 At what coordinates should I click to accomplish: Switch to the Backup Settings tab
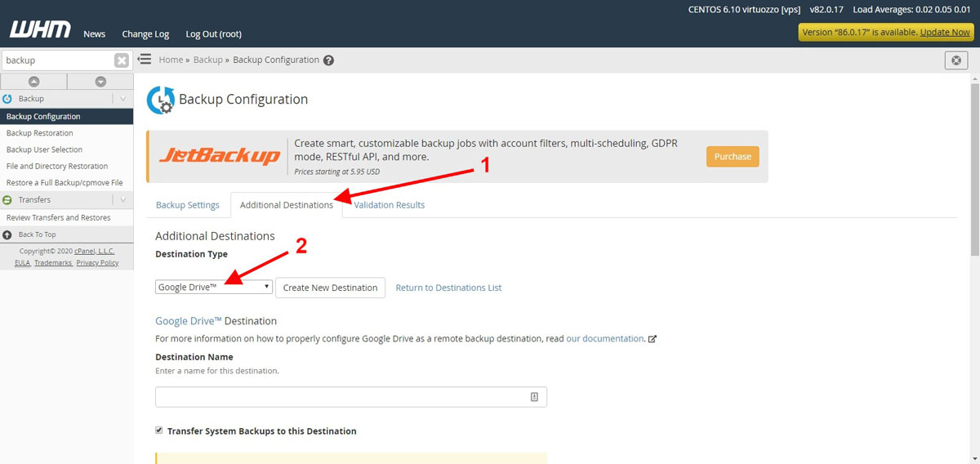point(188,205)
